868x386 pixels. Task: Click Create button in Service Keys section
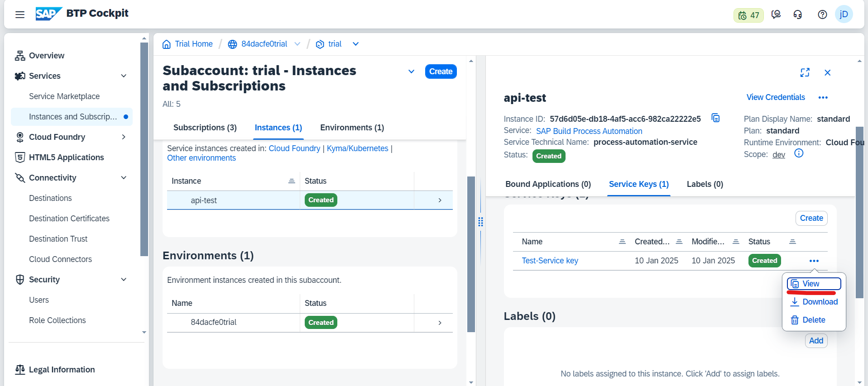click(811, 218)
